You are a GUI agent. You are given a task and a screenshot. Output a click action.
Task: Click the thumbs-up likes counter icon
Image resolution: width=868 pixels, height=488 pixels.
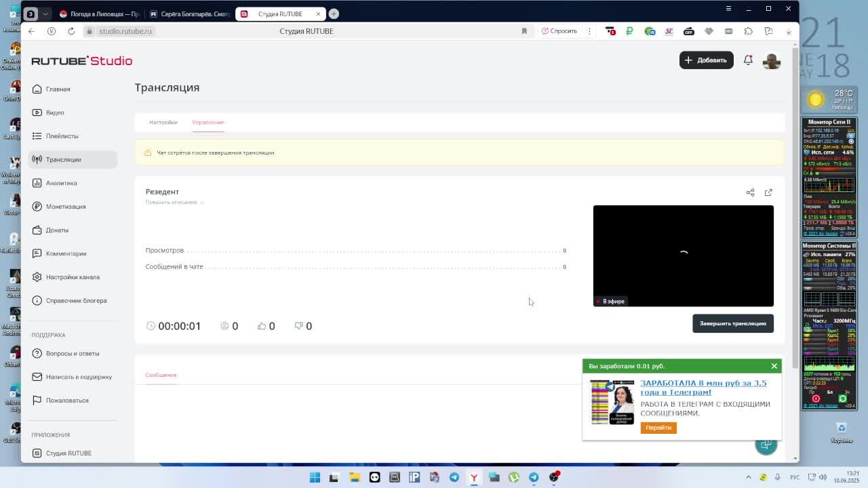(262, 326)
